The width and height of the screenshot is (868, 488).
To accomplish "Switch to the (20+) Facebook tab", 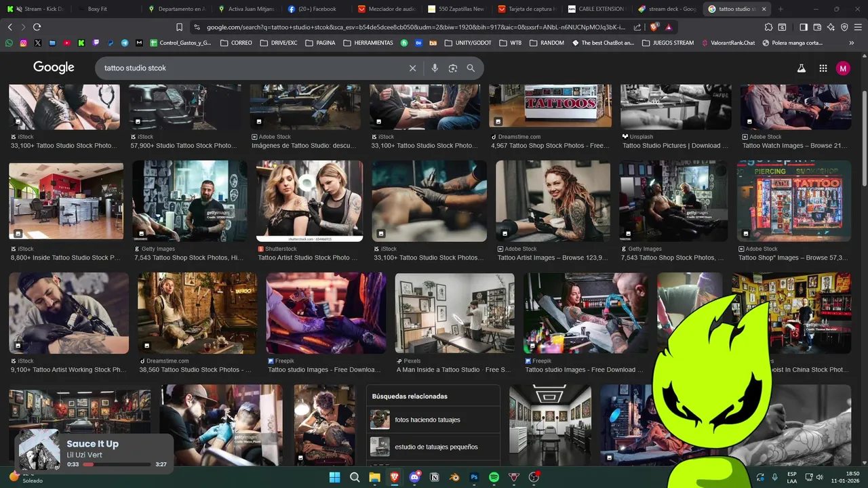I will point(316,9).
